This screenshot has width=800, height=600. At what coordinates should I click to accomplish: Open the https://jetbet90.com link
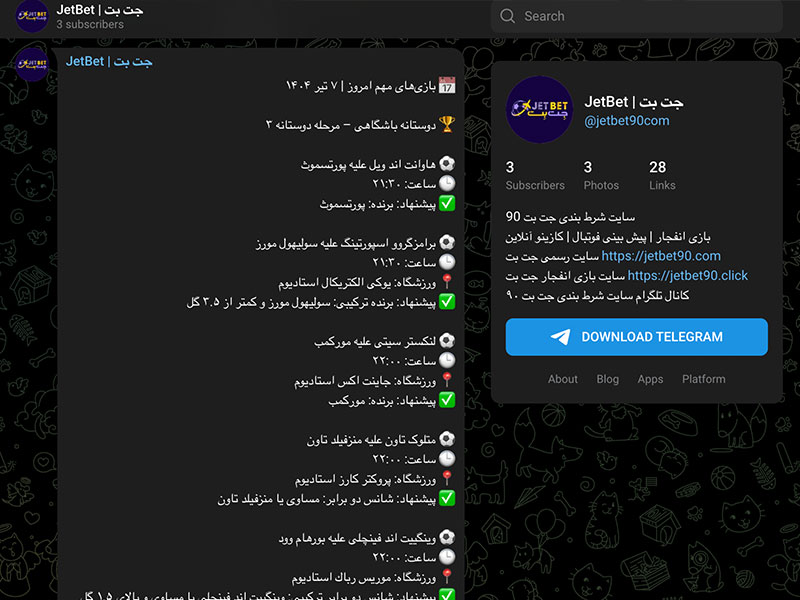click(x=661, y=256)
